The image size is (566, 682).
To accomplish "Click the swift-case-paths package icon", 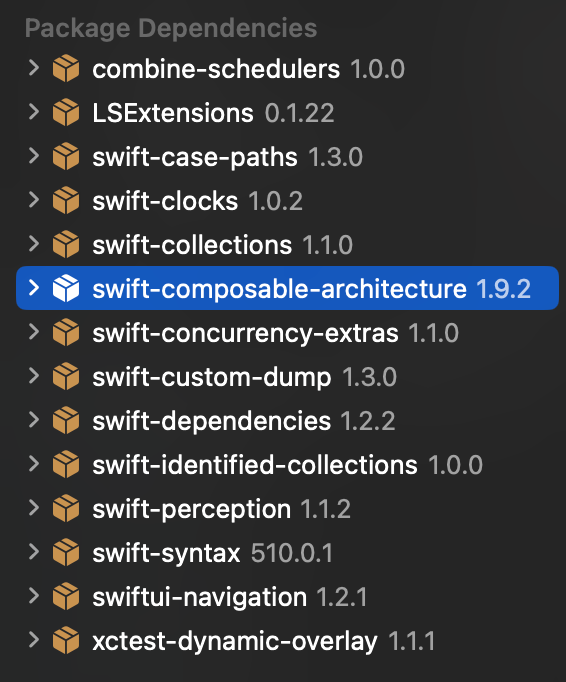I will 66,157.
